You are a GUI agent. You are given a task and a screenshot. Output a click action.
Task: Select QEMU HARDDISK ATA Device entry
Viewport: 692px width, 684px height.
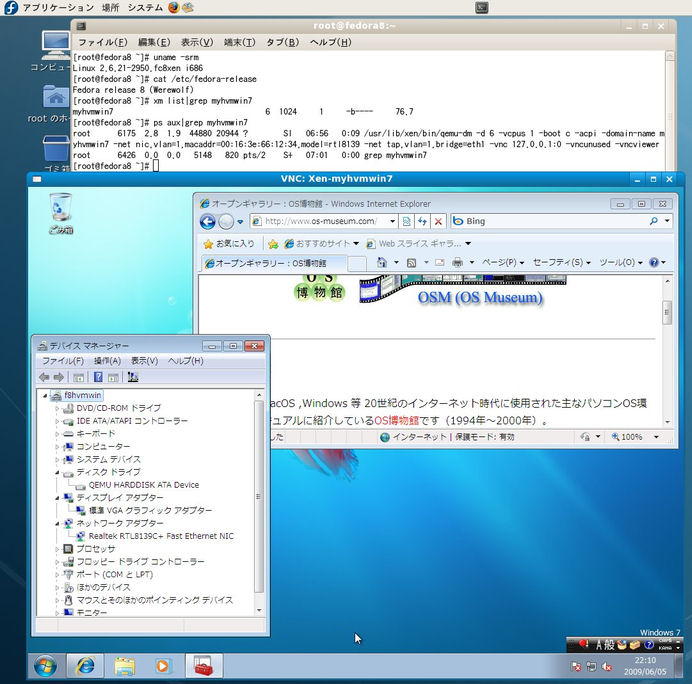tap(143, 485)
